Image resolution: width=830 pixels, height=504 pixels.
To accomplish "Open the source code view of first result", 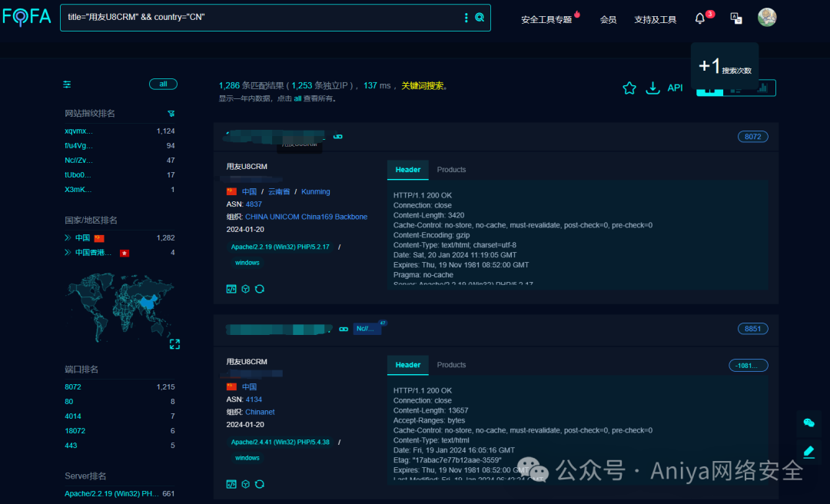I will click(231, 289).
